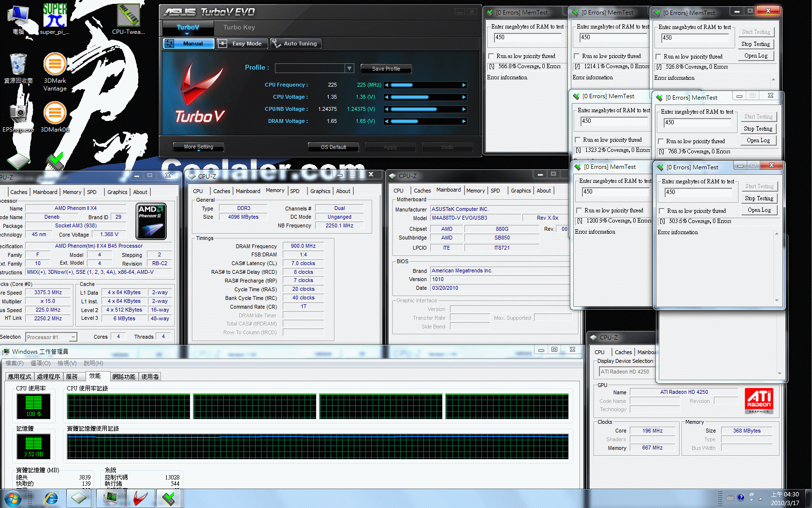Switch to the 處理程序 tab in Task Manager
812x508 pixels.
tap(48, 376)
